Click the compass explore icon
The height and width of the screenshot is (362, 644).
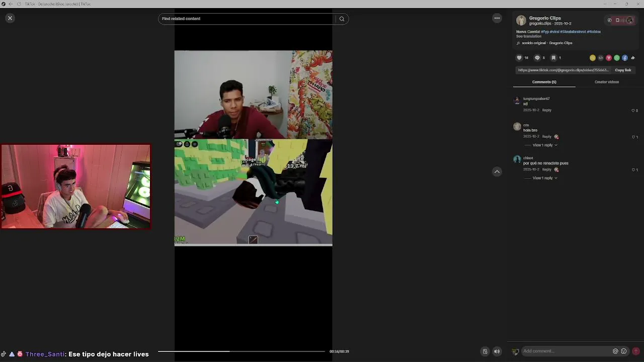pyautogui.click(x=609, y=20)
